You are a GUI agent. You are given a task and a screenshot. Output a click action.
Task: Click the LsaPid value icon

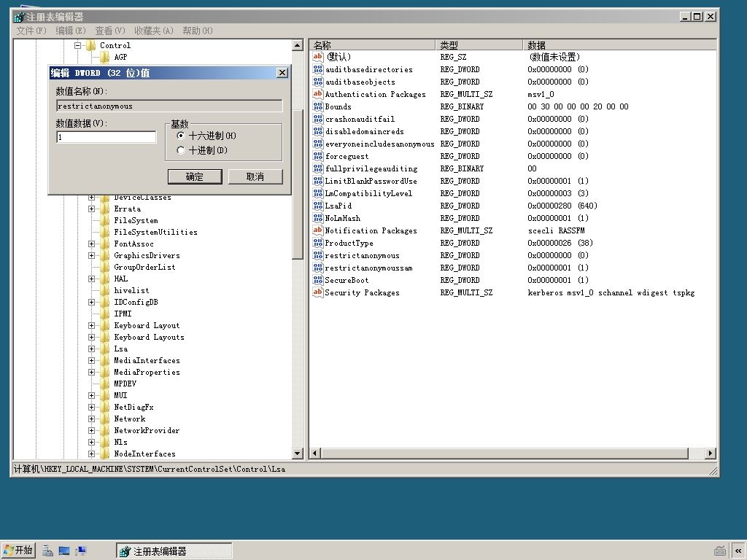318,205
